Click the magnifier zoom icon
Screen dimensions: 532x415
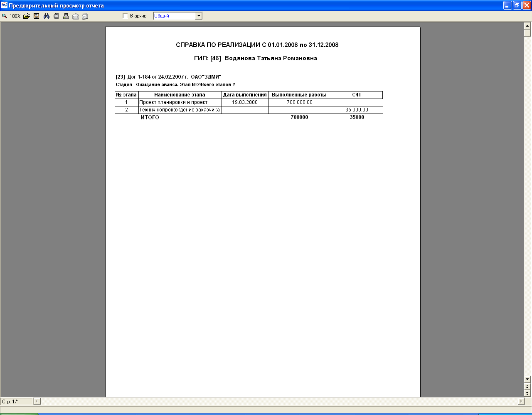tap(4, 16)
